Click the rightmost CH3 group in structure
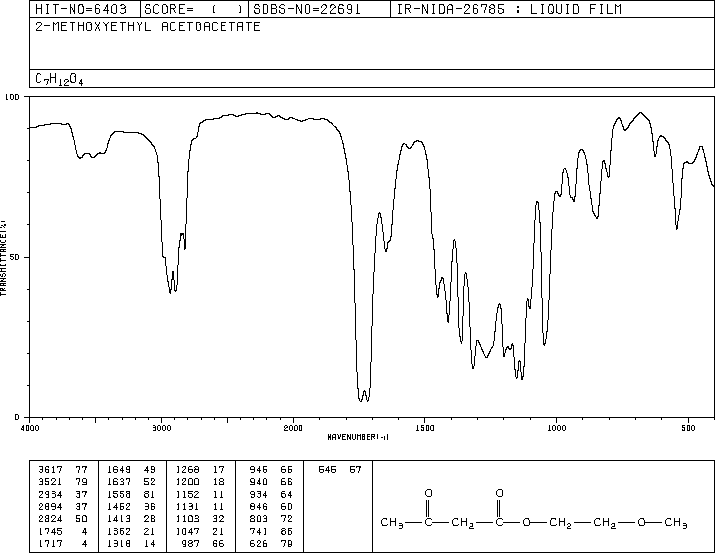The image size is (715, 553). [x=676, y=523]
